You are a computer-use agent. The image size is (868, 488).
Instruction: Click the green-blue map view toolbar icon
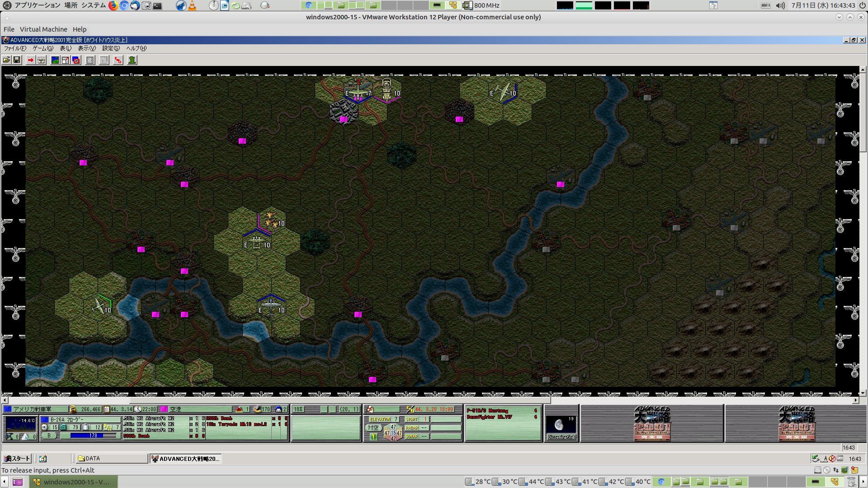click(55, 60)
